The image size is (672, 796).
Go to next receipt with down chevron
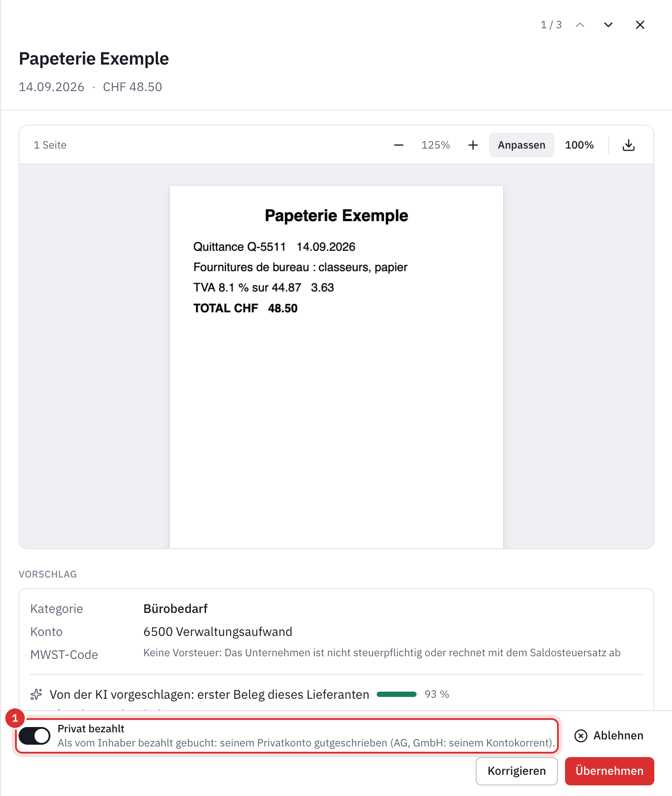click(x=608, y=25)
